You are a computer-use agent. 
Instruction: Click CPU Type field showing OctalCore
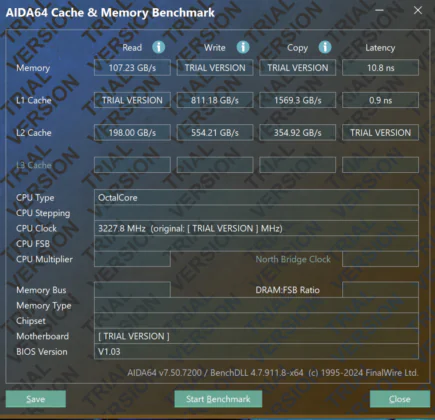coord(256,197)
